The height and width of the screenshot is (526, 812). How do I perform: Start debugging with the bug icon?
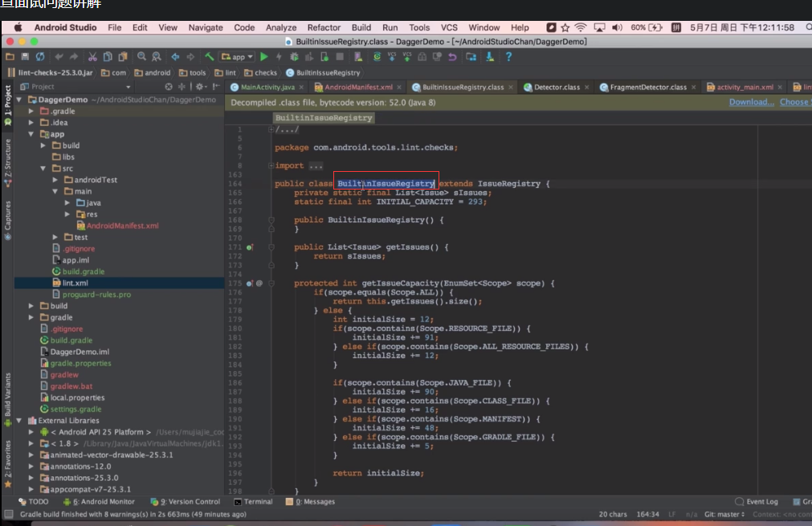(x=294, y=57)
